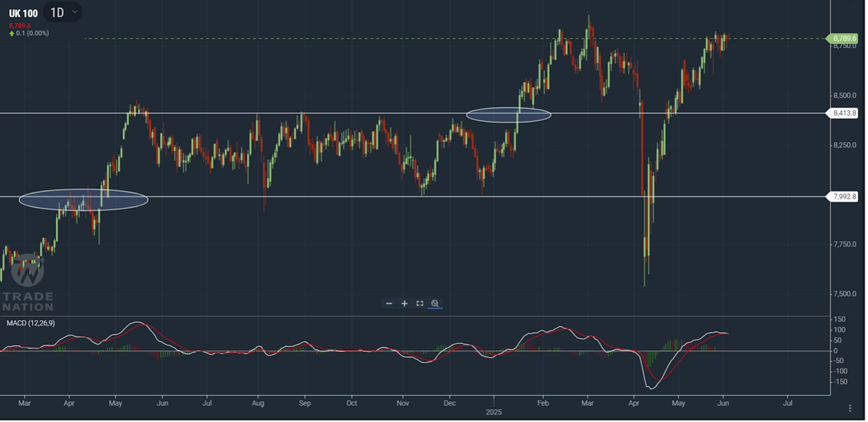Click the 8,250.0 price axis label
Screen dimensions: 868x422
point(845,145)
